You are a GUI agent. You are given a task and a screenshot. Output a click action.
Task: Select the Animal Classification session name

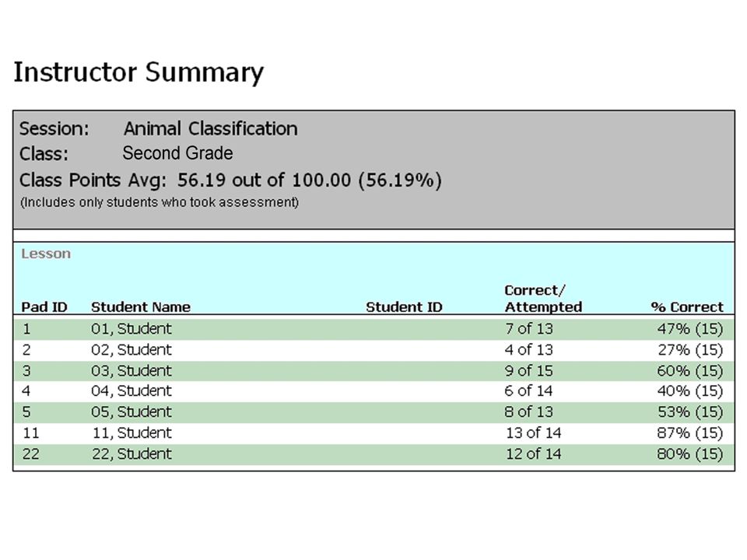click(211, 128)
